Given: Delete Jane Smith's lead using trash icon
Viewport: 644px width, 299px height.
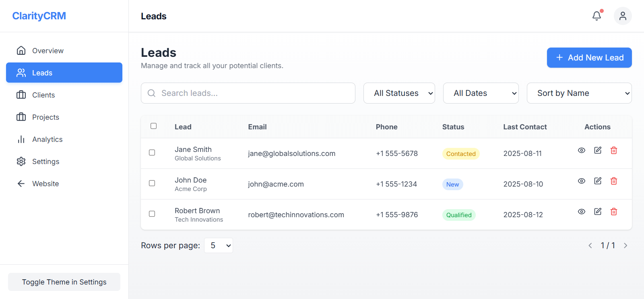Looking at the screenshot, I should [x=613, y=150].
